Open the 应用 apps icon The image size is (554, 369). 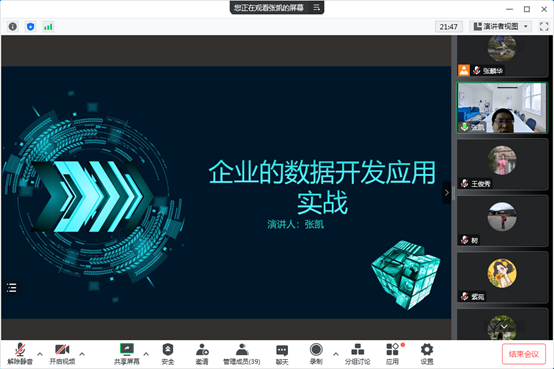pyautogui.click(x=392, y=354)
